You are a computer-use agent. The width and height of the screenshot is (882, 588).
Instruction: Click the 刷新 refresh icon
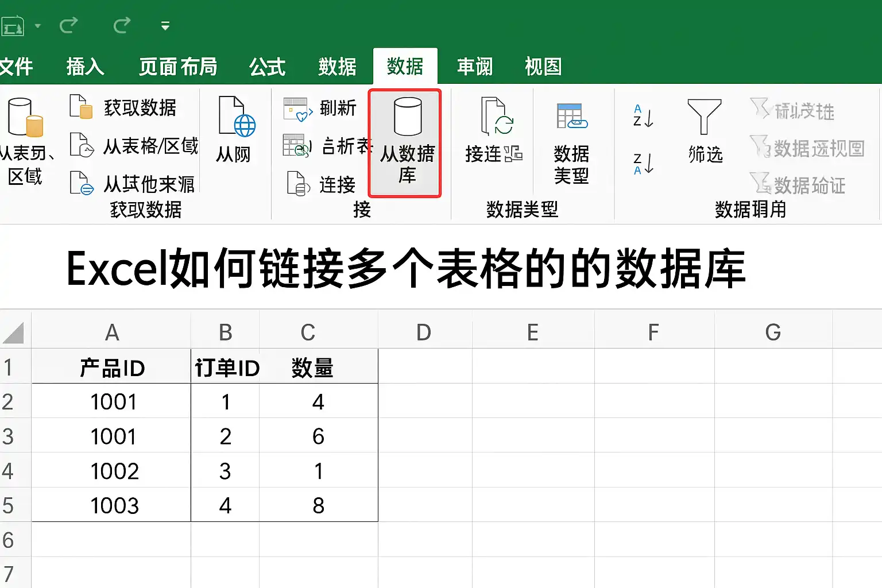[x=298, y=109]
